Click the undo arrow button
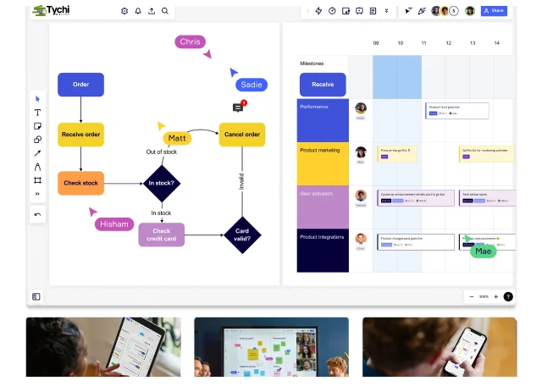Screen dimensions: 542x392 pyautogui.click(x=37, y=214)
